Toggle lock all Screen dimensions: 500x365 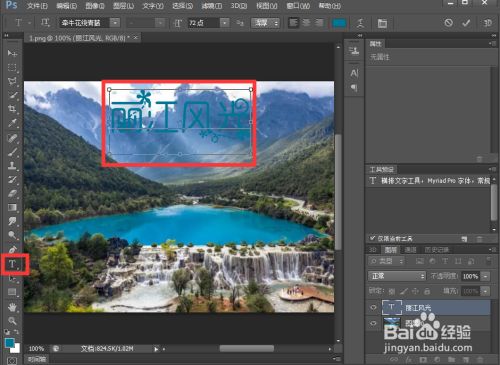point(427,291)
